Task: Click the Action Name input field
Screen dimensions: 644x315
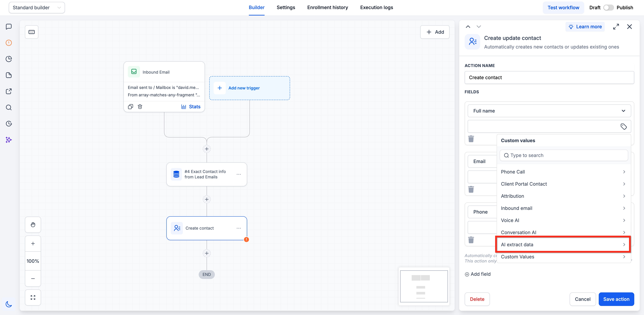Action: coord(549,78)
